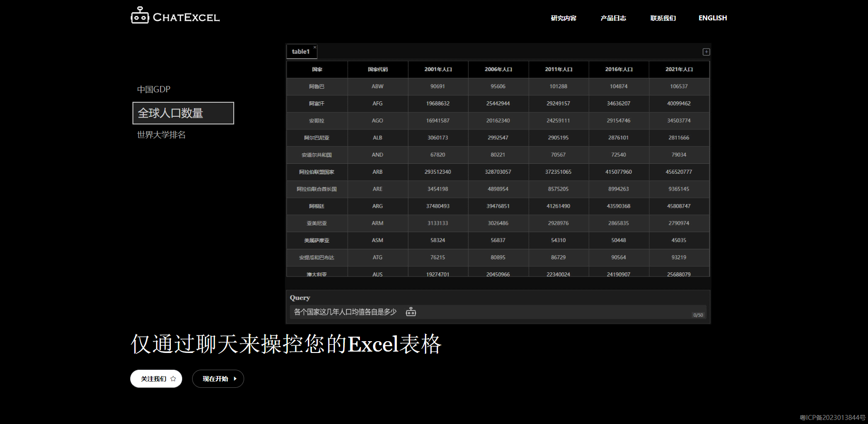
Task: Click the arrow icon on 现在开始 button
Action: point(235,379)
